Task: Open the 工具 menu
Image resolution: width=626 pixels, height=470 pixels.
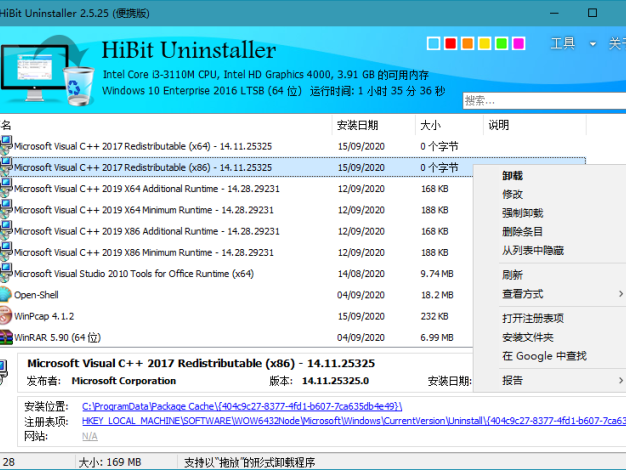Action: [563, 43]
